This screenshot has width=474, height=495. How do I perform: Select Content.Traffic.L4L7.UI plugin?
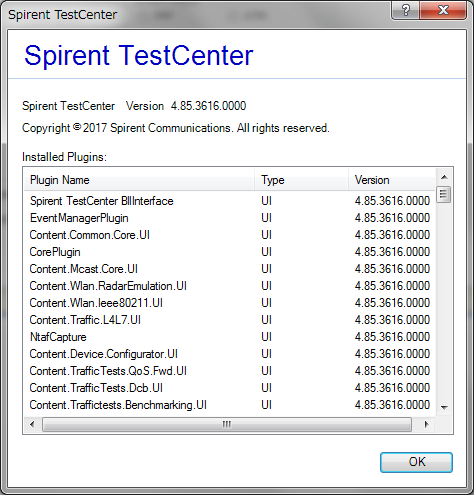coord(230,320)
